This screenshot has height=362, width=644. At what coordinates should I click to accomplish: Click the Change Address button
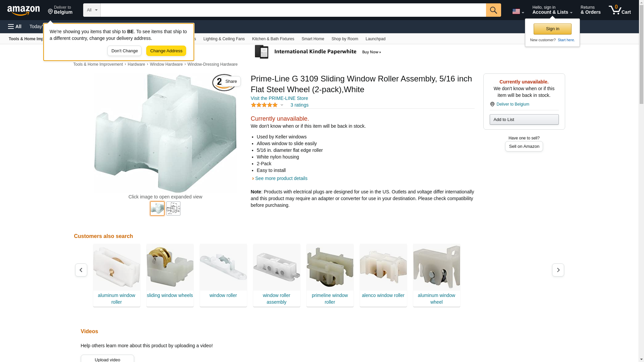tap(166, 51)
